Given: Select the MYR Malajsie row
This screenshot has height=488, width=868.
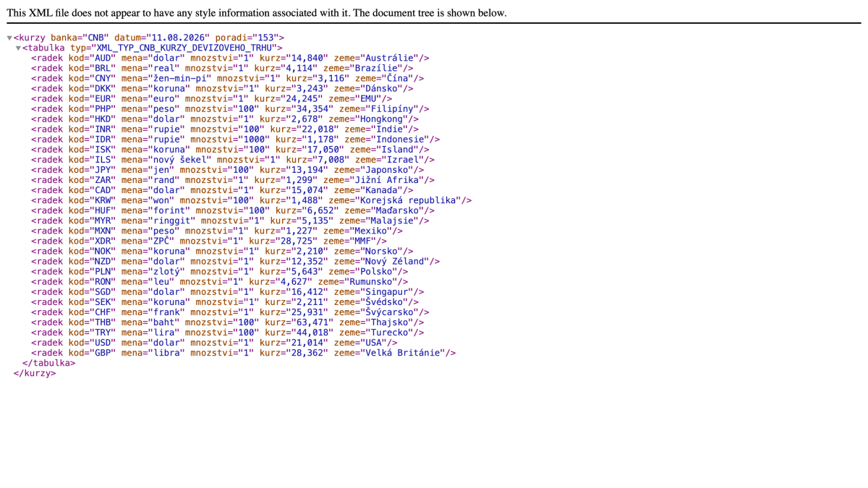Looking at the screenshot, I should [x=230, y=221].
